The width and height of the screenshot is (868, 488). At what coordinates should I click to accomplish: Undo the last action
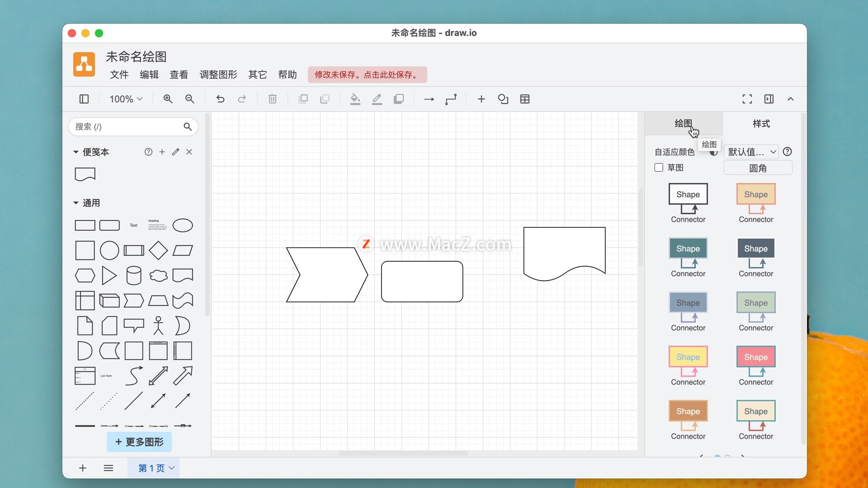(x=220, y=99)
